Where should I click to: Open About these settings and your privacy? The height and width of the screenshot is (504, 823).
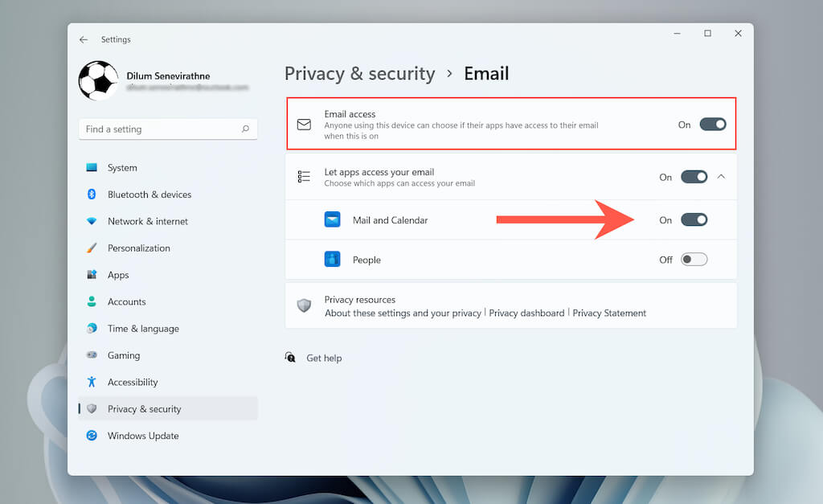(403, 313)
